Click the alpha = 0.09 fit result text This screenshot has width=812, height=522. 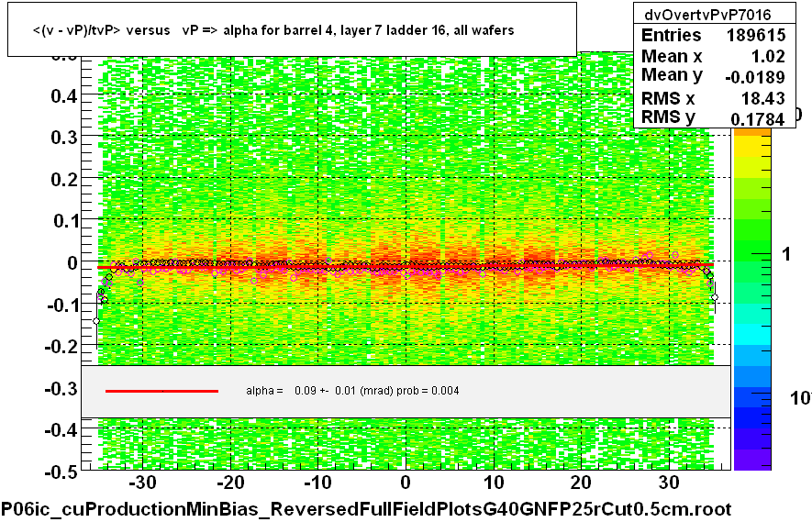click(352, 391)
